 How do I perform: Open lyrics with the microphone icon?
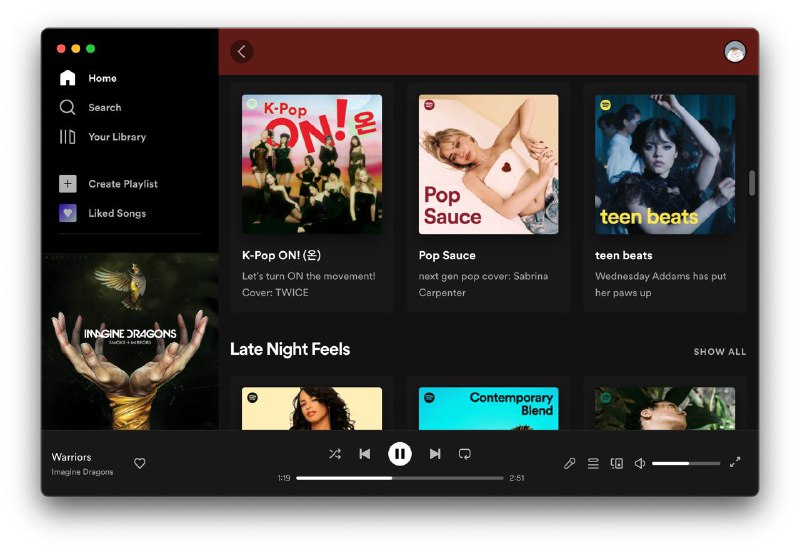click(x=569, y=463)
